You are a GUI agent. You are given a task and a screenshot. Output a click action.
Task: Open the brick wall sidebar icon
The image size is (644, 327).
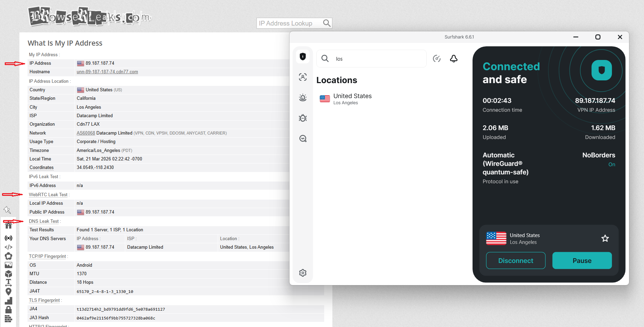click(9, 319)
